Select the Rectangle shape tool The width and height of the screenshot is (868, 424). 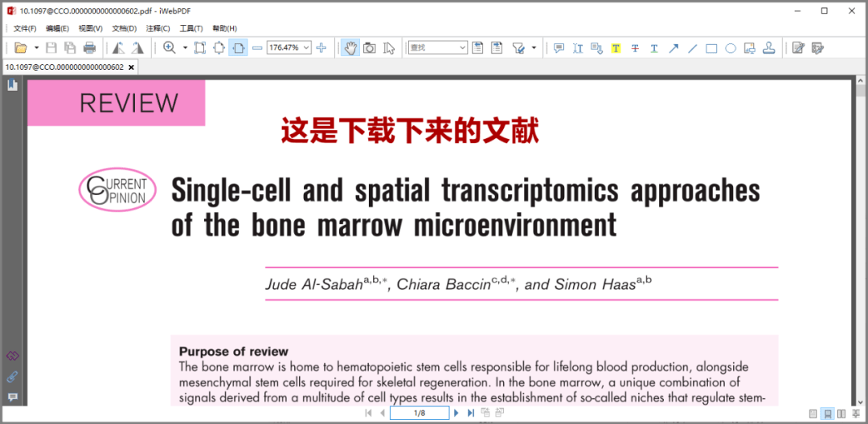coord(711,48)
